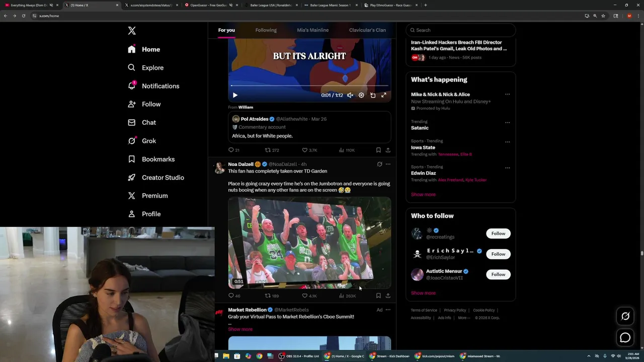Click the Search input field
This screenshot has width=644, height=362.
click(461, 30)
